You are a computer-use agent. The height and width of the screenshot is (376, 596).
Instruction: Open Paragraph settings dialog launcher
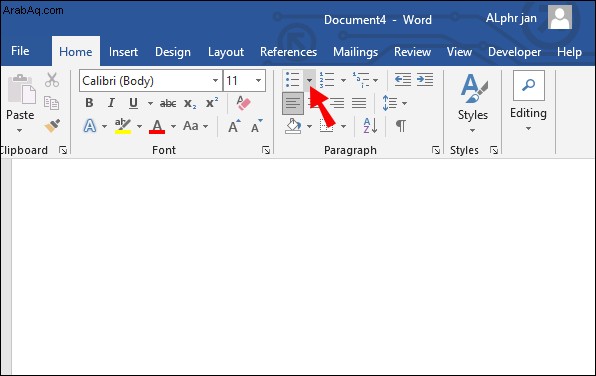pos(436,151)
